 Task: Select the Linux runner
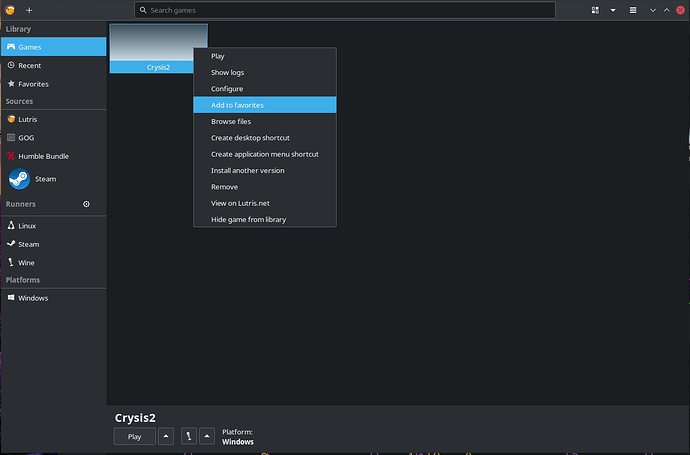point(54,226)
